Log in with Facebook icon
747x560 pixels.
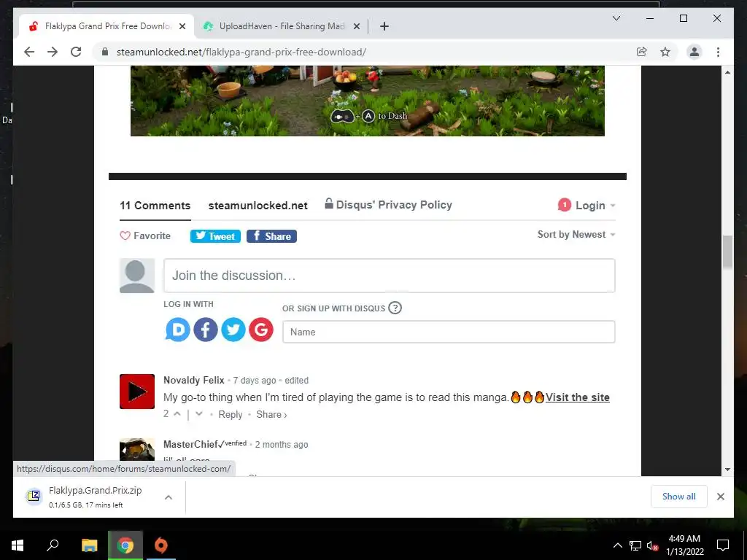[x=206, y=330]
